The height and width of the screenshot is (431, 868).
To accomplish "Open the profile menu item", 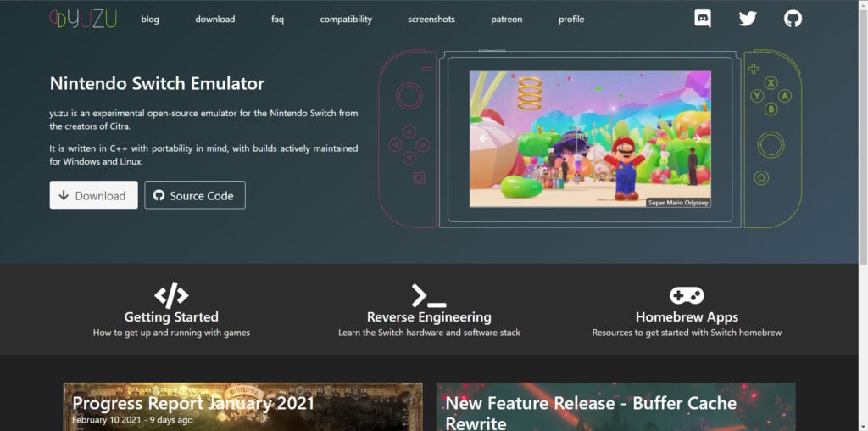I will [571, 20].
